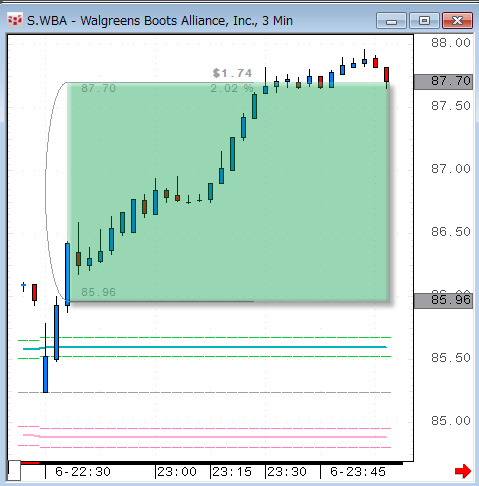Viewport: 479px width, 486px height.
Task: Click the 23:00 time axis label
Action: coord(177,472)
